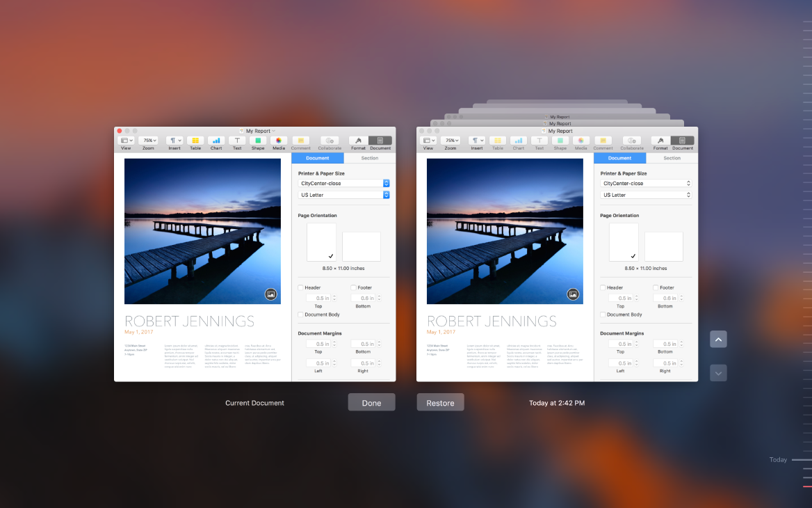Enable Document Body checkbox in current document
The height and width of the screenshot is (508, 812).
[301, 315]
